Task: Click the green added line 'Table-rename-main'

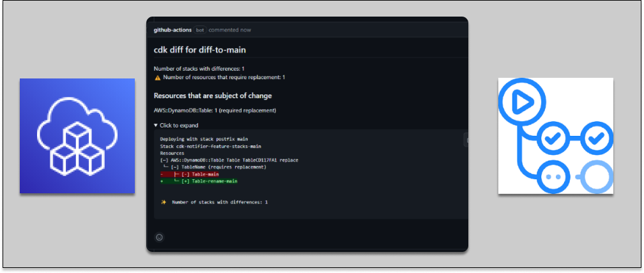Action: coord(199,181)
